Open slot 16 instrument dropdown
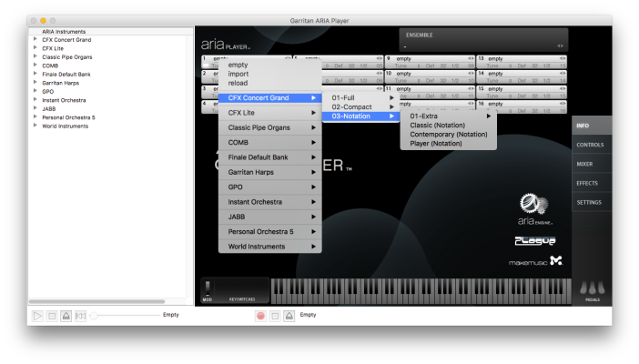Image resolution: width=639 pixels, height=364 pixels. (563, 104)
